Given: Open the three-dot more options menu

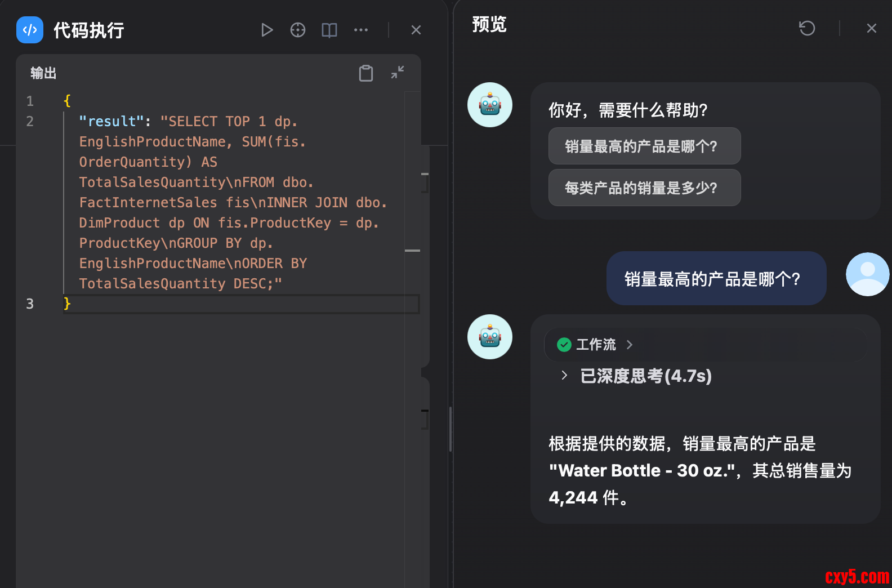Looking at the screenshot, I should [x=361, y=30].
